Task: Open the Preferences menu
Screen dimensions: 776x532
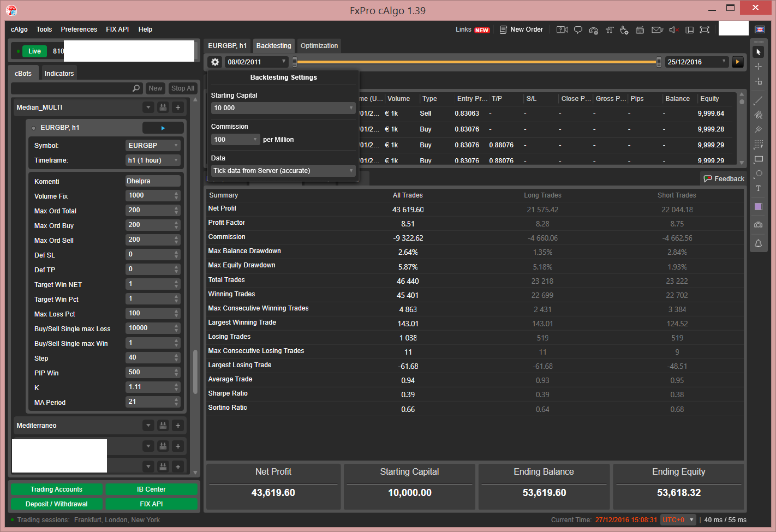Action: 79,29
